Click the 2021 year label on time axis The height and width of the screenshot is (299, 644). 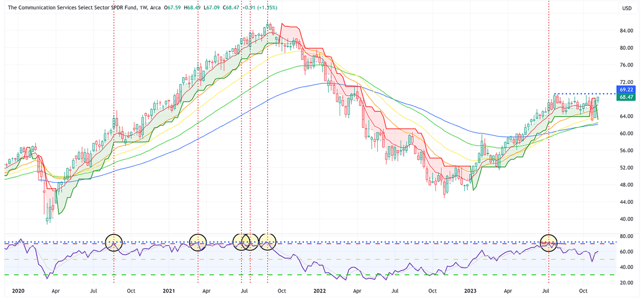click(169, 291)
